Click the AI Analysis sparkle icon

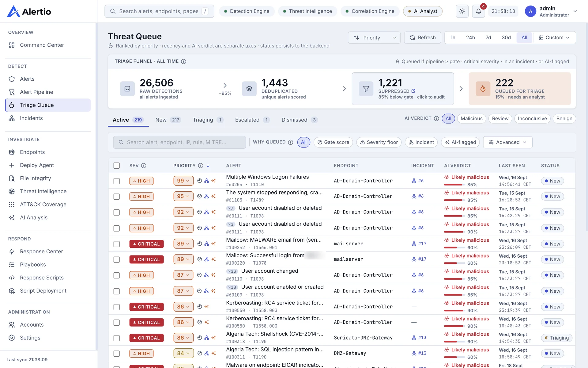point(12,218)
